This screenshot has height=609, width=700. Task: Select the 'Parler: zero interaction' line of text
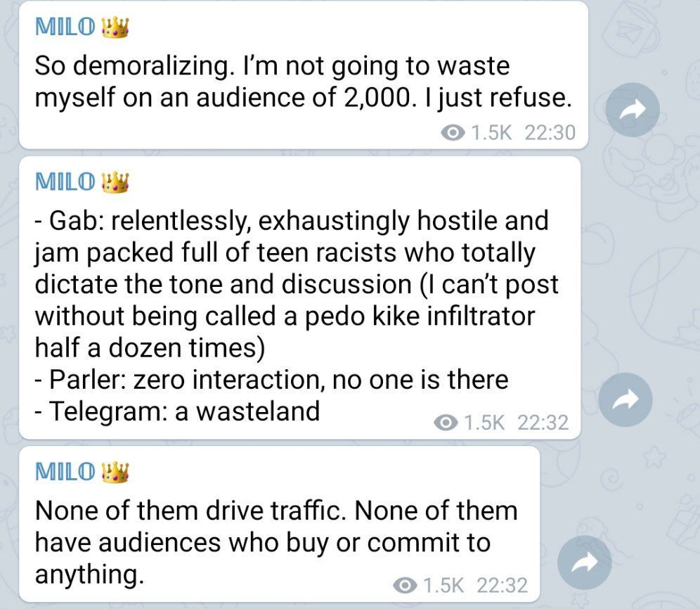(271, 380)
